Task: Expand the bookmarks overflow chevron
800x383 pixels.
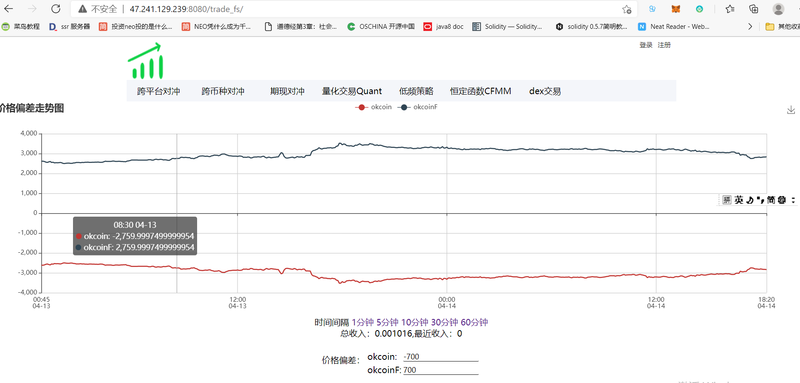Action: (750, 27)
